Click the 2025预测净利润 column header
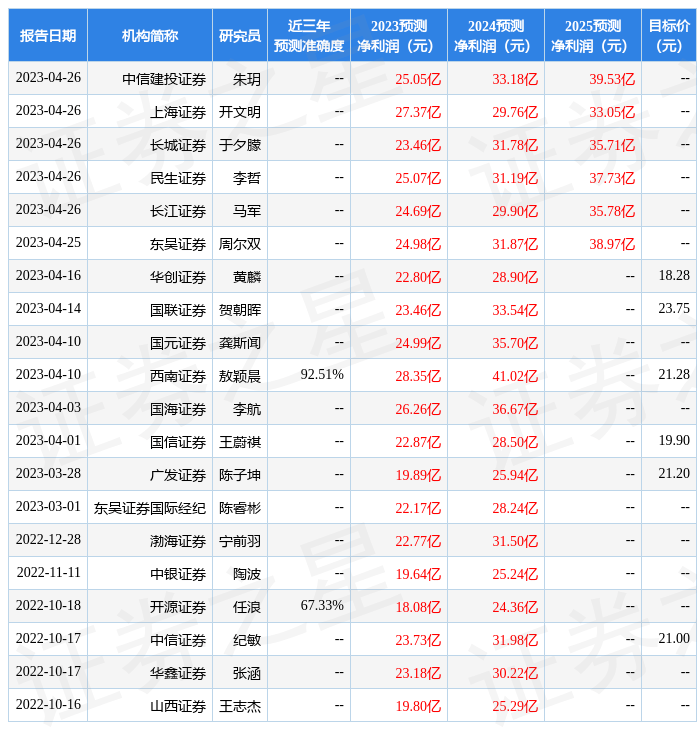Screen dimensions: 697x730 [x=593, y=35]
